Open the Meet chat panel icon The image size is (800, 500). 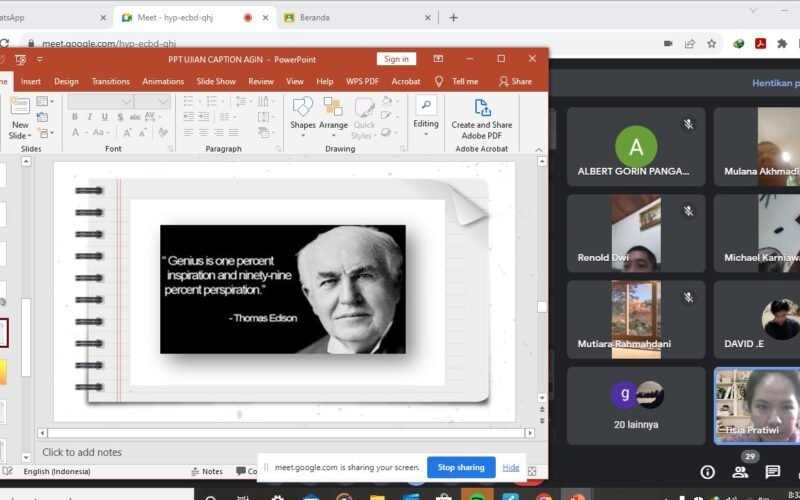(772, 472)
